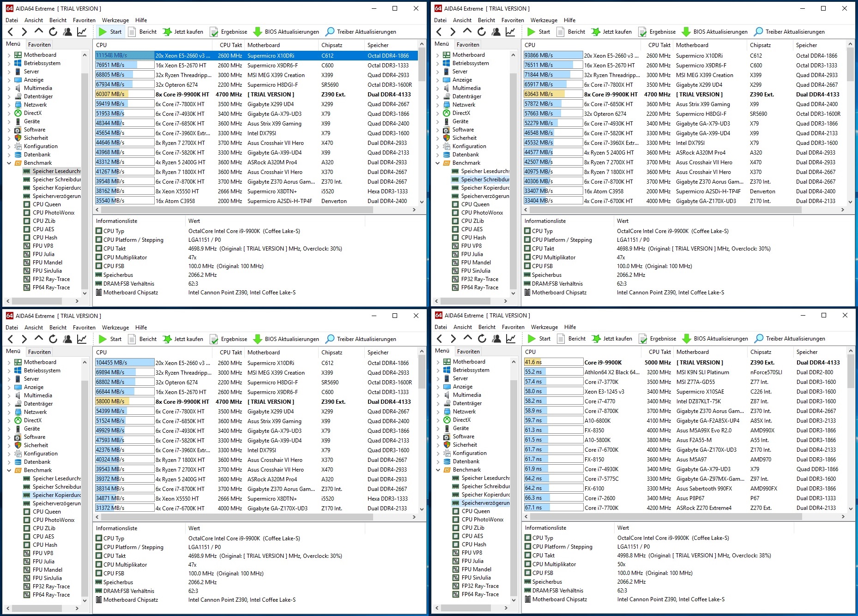Click Bericht button in top-right window toolbar
The width and height of the screenshot is (858, 616).
click(x=570, y=32)
